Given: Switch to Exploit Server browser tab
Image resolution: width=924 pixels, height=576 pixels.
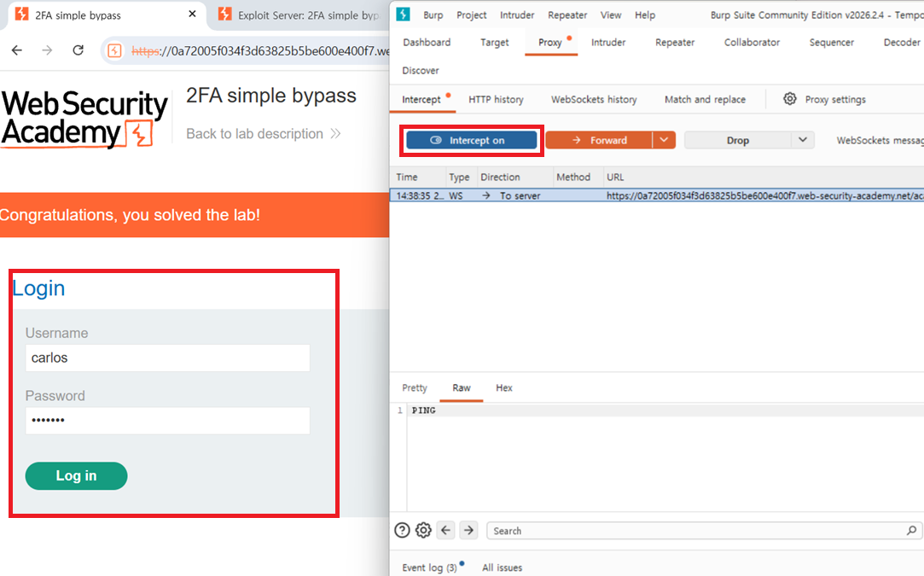Looking at the screenshot, I should click(300, 15).
